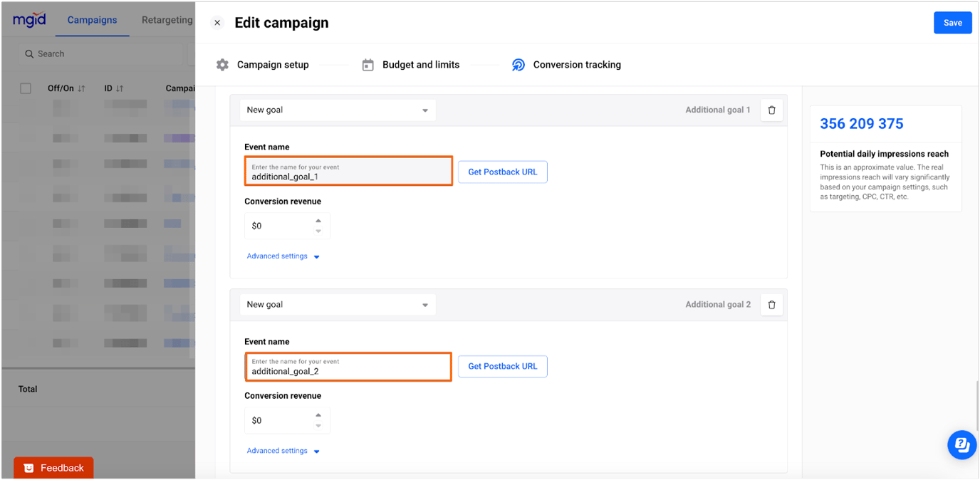Screen dimensions: 980x480
Task: Click the Feedback megaphone icon
Action: [x=28, y=468]
